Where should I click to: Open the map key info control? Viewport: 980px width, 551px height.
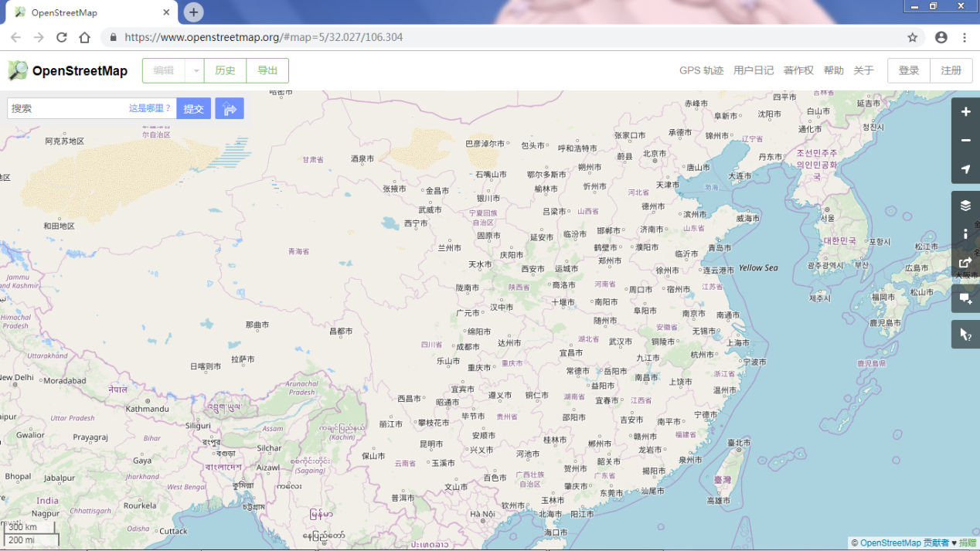click(x=965, y=234)
